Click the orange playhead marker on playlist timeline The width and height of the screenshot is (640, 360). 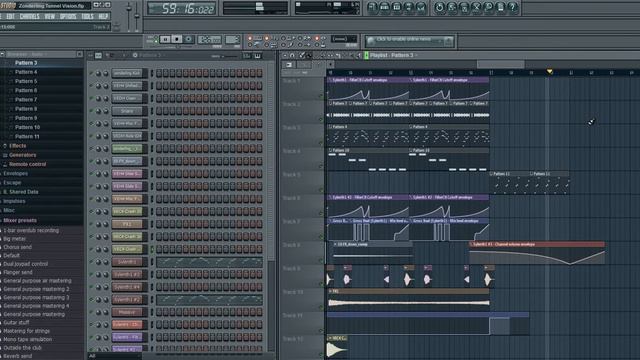pos(549,72)
